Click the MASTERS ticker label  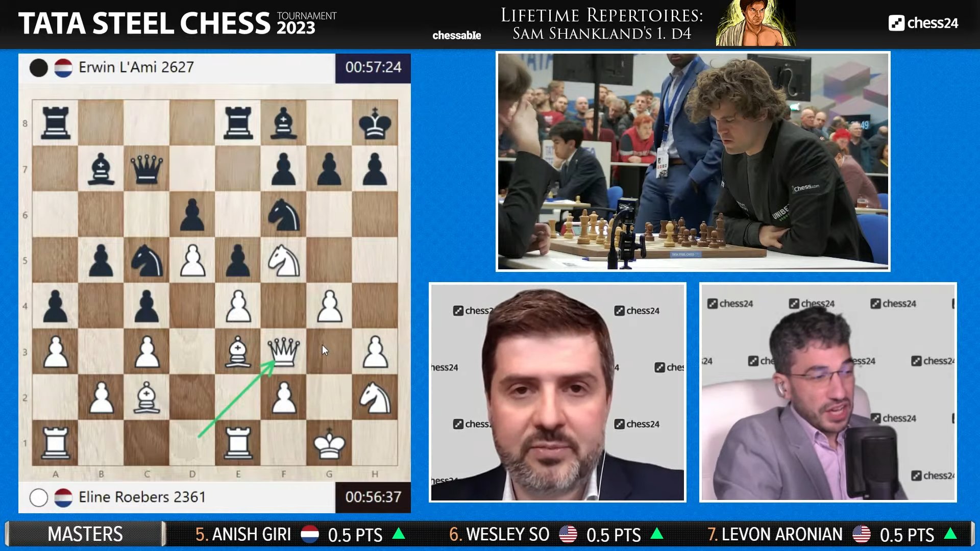pyautogui.click(x=85, y=534)
